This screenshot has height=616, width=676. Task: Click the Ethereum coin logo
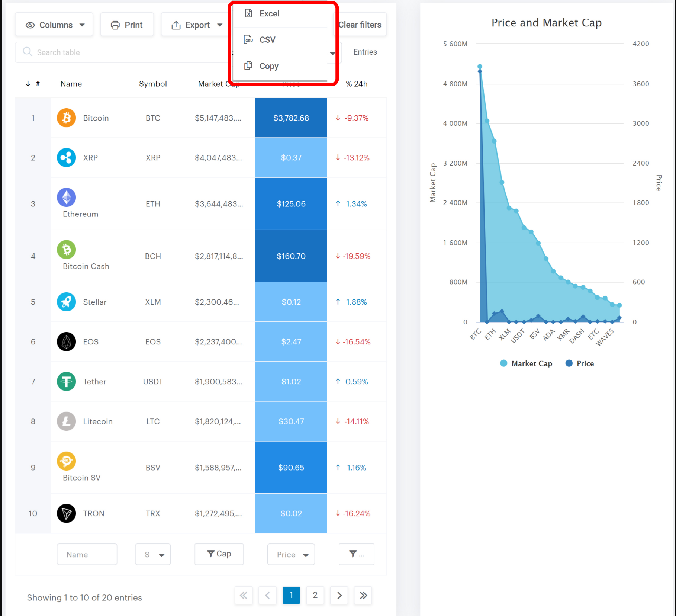click(66, 197)
